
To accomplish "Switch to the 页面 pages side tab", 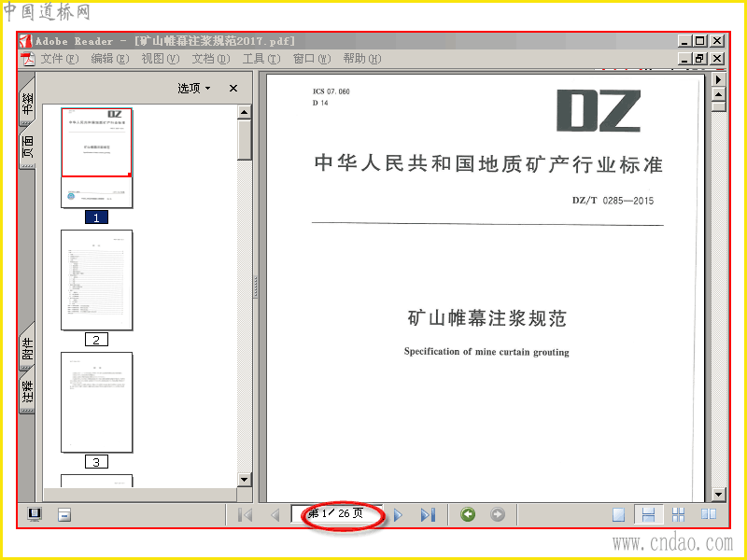I will tap(28, 146).
